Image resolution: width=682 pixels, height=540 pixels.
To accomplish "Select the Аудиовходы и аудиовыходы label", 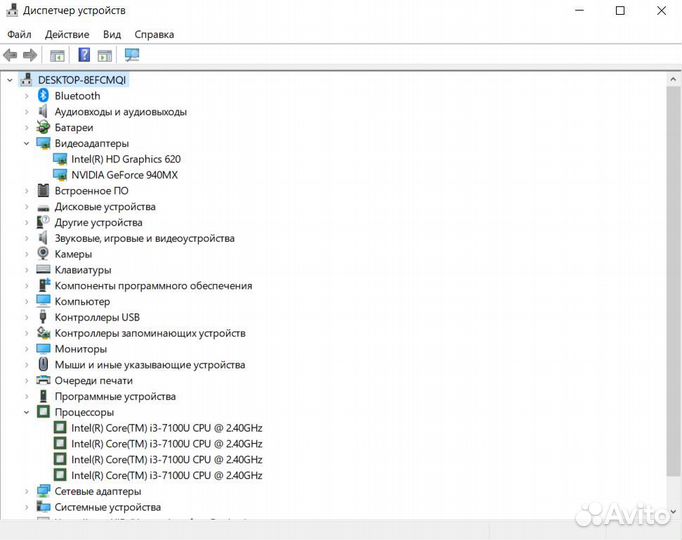I will point(120,112).
